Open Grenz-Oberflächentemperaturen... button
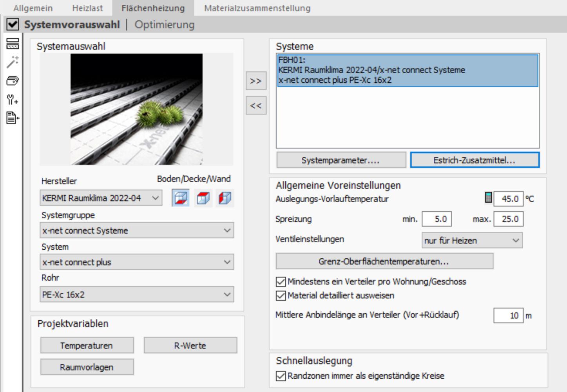This screenshot has width=567, height=392. (384, 261)
